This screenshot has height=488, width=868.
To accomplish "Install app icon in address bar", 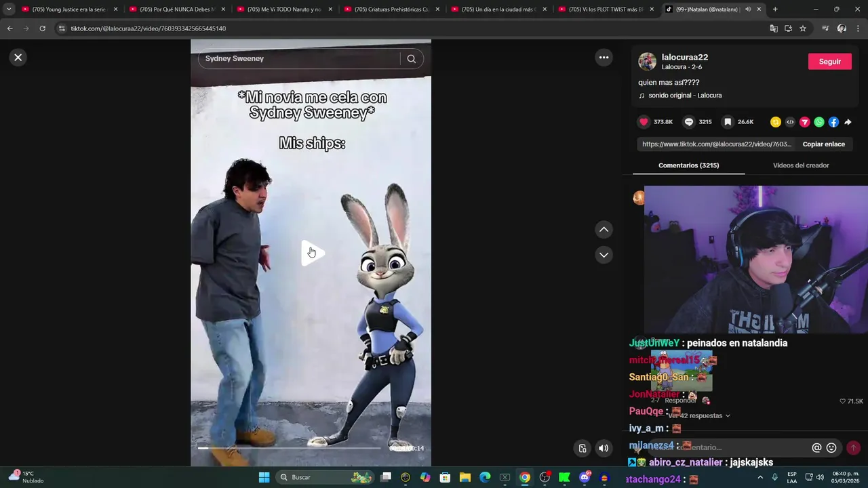I will (x=788, y=28).
